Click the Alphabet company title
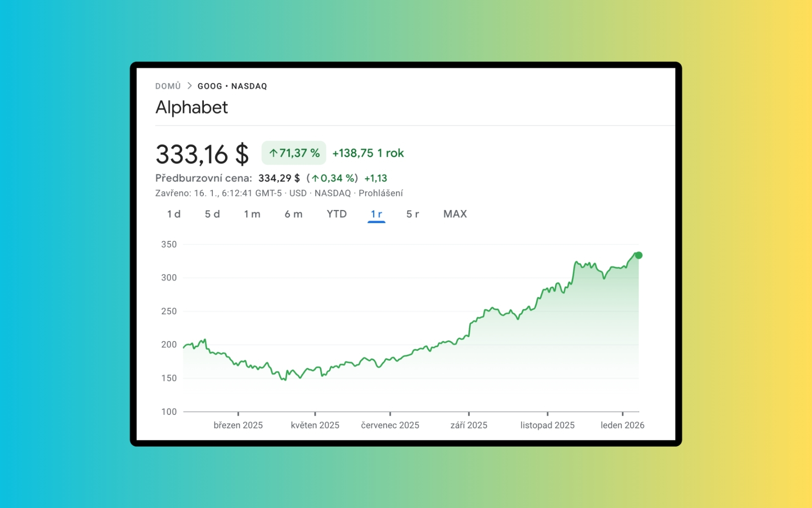The width and height of the screenshot is (812, 508). coord(192,108)
